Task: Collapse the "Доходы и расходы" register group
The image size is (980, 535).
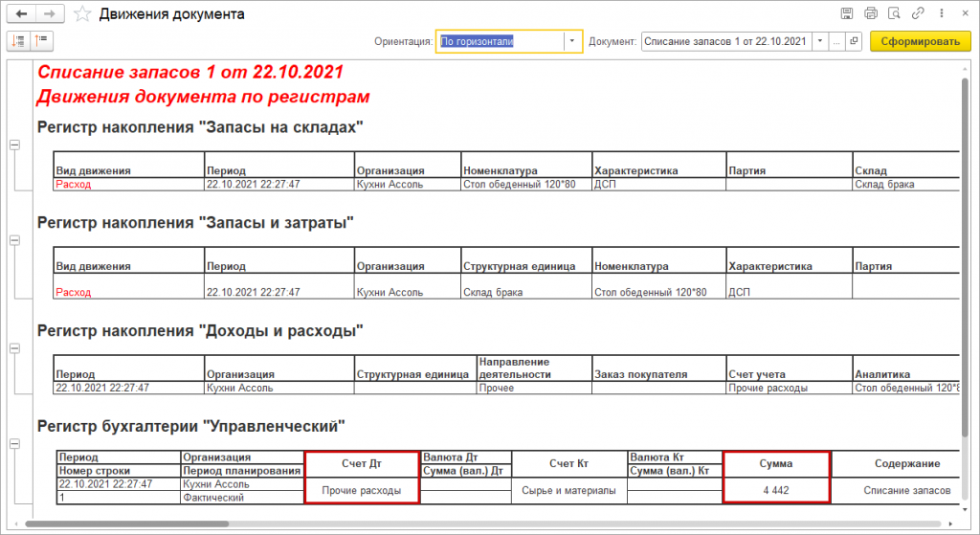Action: (14, 348)
